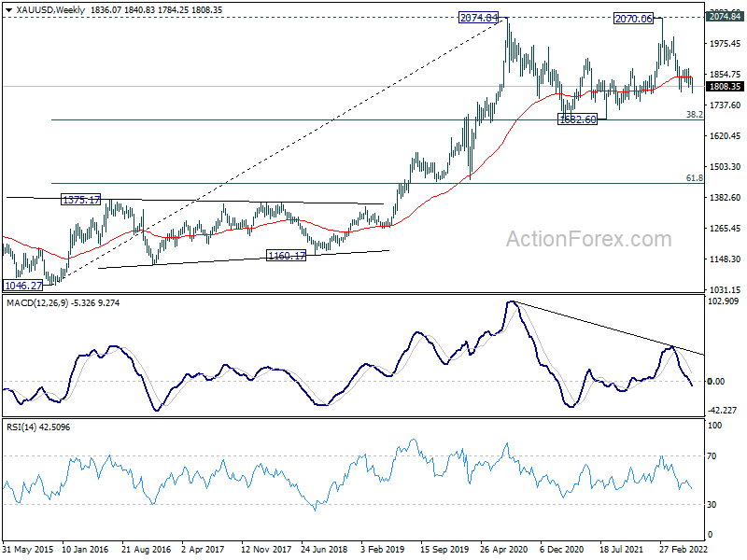Select the 2070.06 high price label

coord(633,19)
